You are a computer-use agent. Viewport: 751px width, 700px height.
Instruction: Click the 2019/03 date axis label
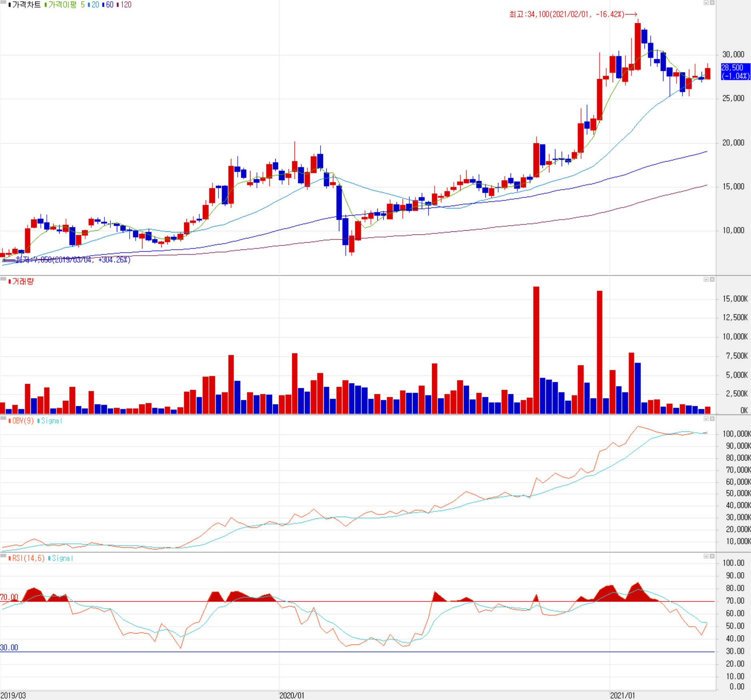[x=13, y=695]
